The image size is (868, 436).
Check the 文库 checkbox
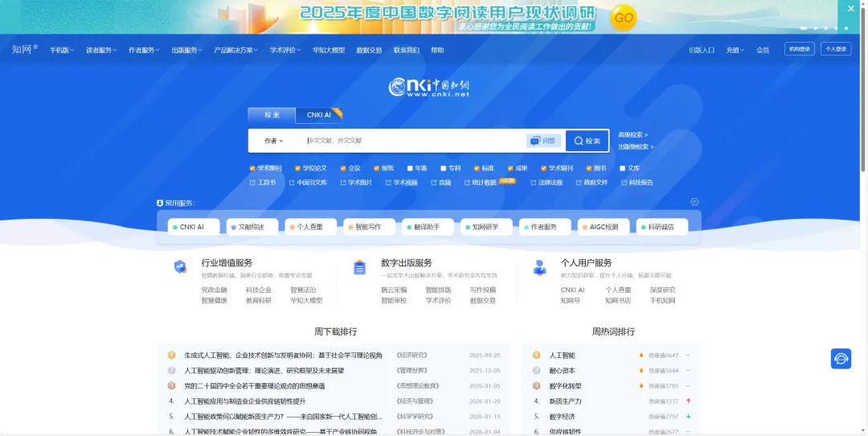click(x=622, y=168)
